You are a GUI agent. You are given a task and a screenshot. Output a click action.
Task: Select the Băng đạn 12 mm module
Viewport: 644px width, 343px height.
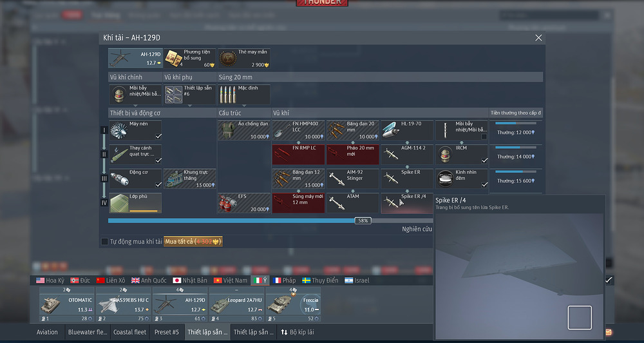pos(298,179)
